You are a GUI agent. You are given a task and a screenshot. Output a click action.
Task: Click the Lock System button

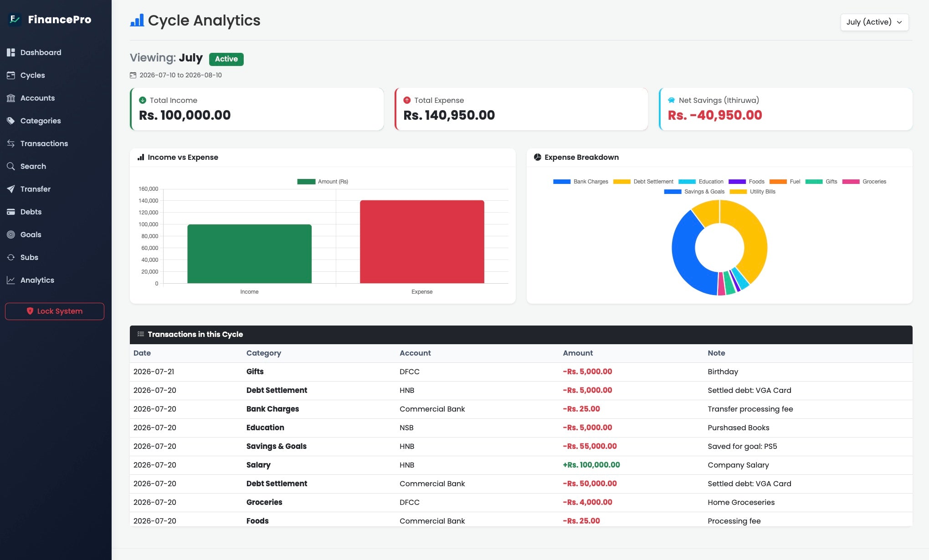coord(55,311)
